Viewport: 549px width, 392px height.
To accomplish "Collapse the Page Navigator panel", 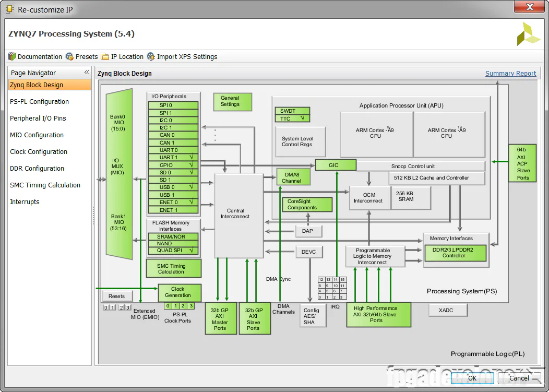I will click(87, 72).
